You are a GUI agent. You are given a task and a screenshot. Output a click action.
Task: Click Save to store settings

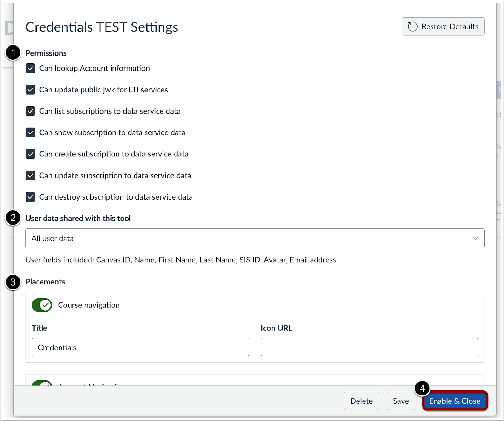(401, 401)
